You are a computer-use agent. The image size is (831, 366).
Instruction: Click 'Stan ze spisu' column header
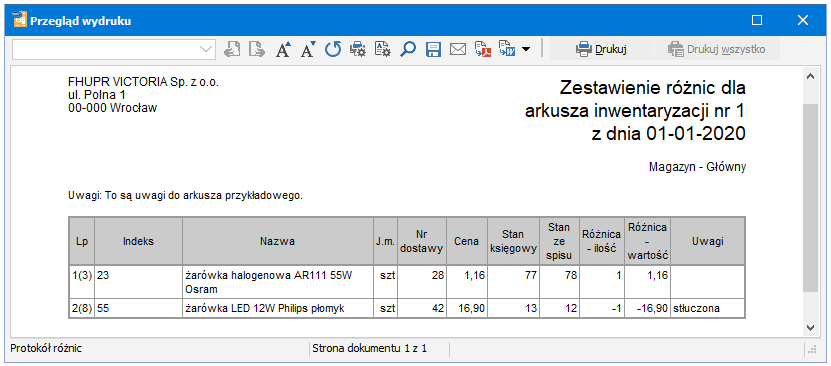[559, 241]
